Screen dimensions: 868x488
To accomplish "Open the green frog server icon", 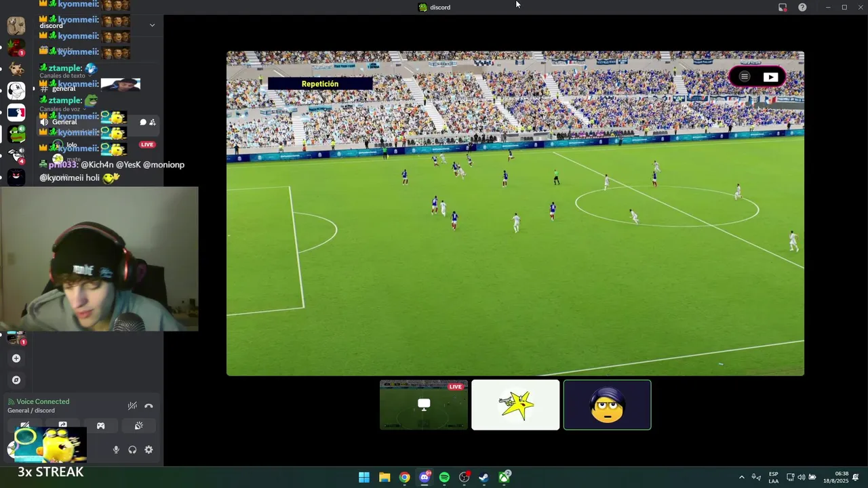I will [x=16, y=134].
